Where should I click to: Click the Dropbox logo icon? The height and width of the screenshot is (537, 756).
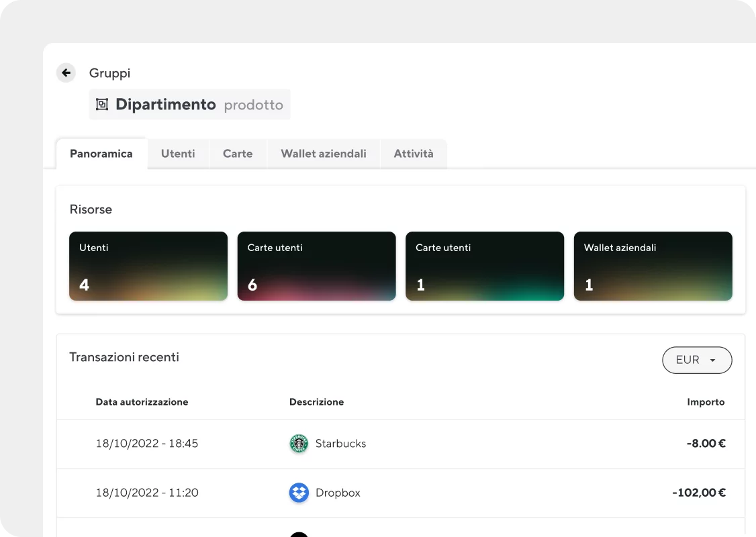[299, 493]
